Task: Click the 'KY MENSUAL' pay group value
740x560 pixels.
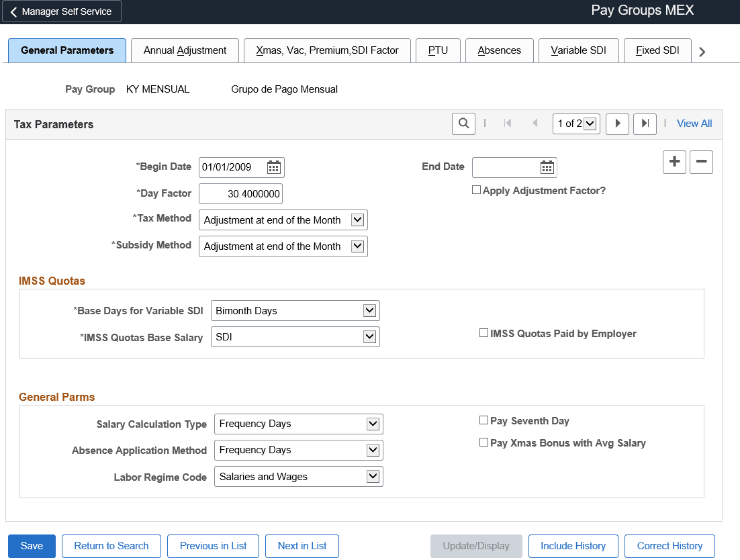Action: pos(158,89)
